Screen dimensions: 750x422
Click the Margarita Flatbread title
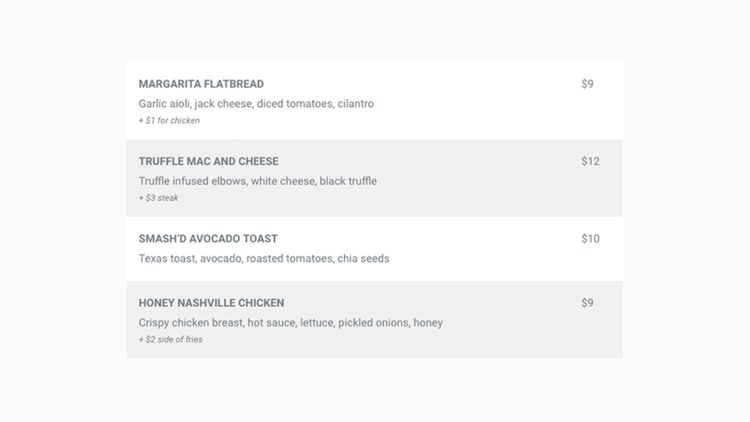(x=201, y=84)
